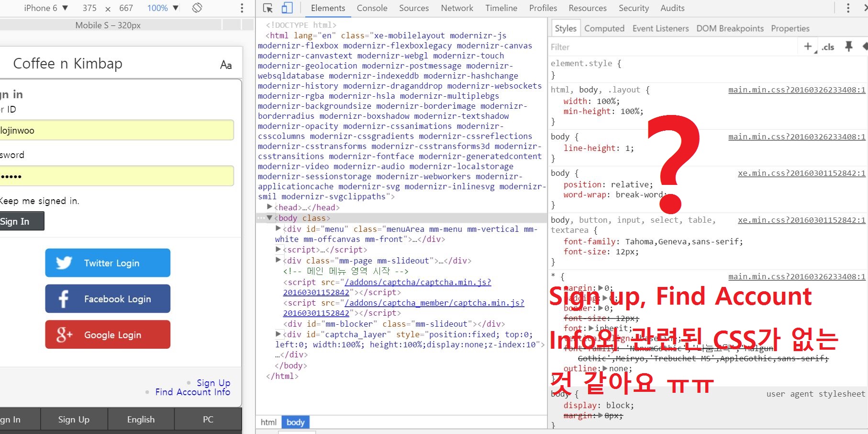Click the pin element state icon in Styles
The width and height of the screenshot is (868, 434).
tap(849, 46)
